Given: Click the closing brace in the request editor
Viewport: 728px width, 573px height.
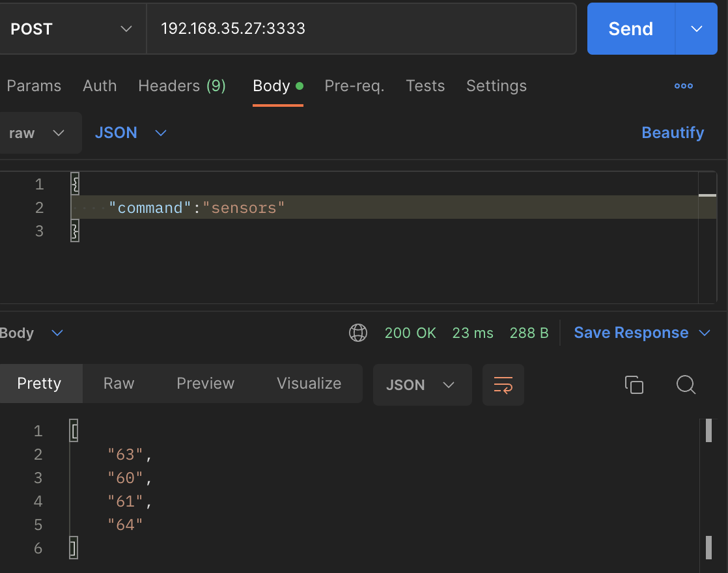Looking at the screenshot, I should (75, 231).
